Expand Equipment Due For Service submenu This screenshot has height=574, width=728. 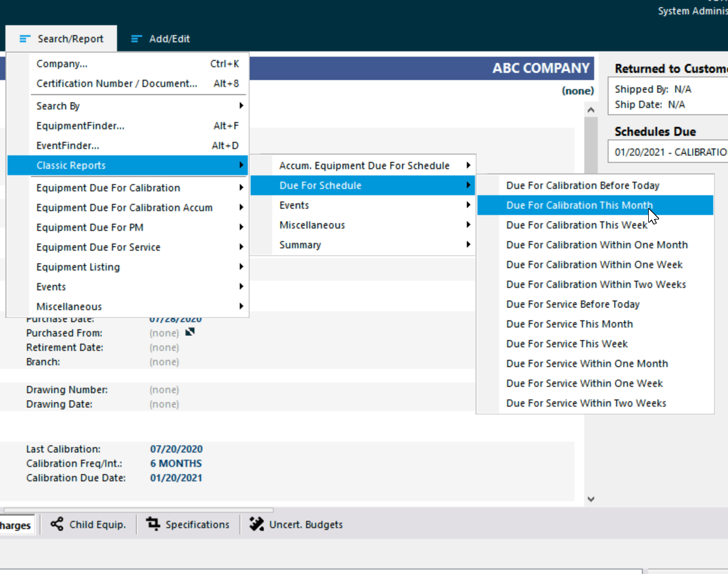(x=127, y=247)
